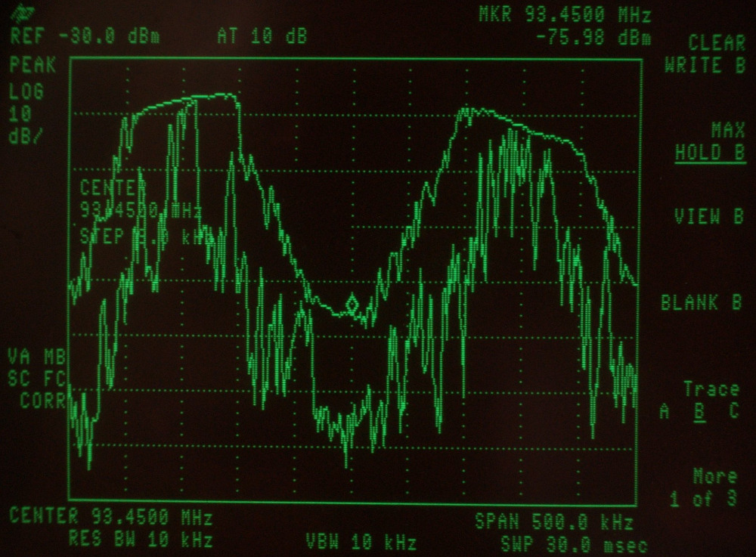Toggle the MAX HOLD B softkey
Screen dimensions: 756x557
pyautogui.click(x=709, y=142)
